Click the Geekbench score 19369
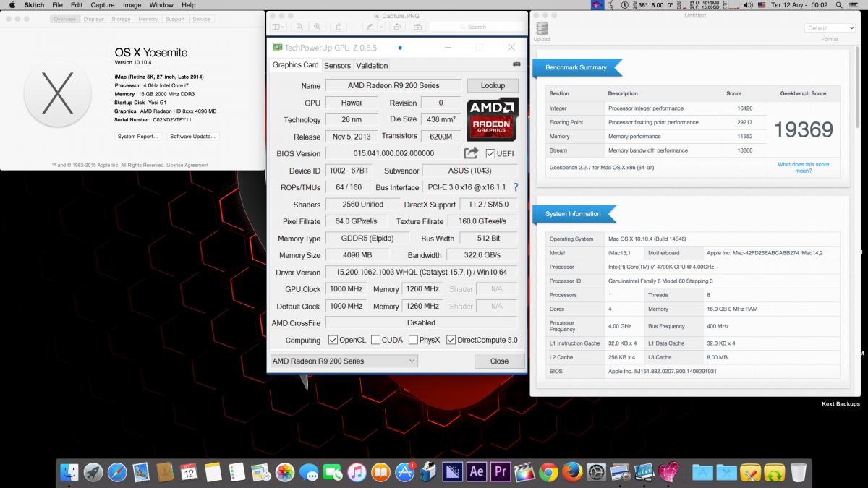This screenshot has width=868, height=488. tap(804, 129)
